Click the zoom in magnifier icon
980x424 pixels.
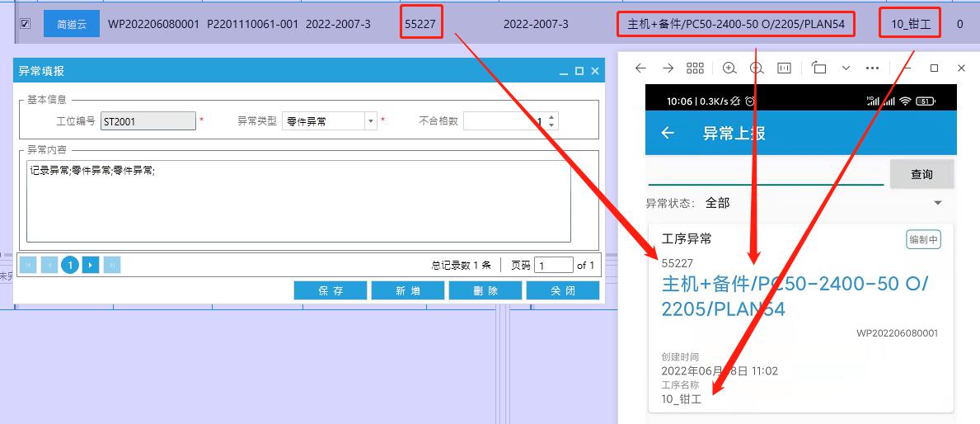(x=729, y=68)
